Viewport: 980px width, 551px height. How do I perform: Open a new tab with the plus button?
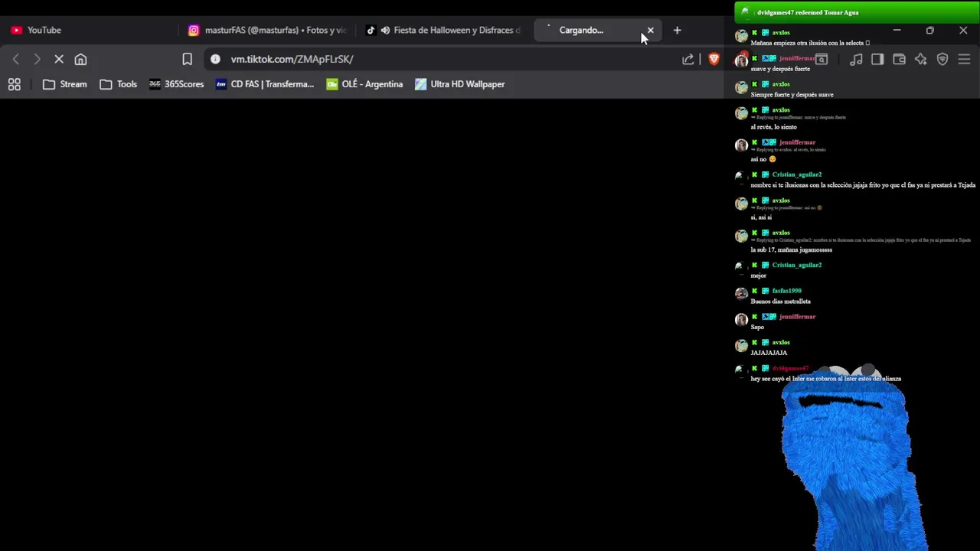click(x=677, y=30)
